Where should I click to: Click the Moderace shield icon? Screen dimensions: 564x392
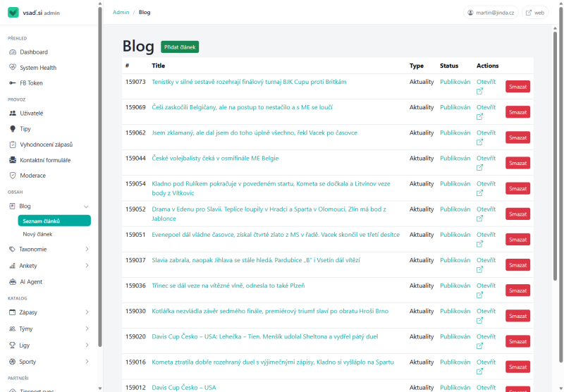pyautogui.click(x=13, y=176)
